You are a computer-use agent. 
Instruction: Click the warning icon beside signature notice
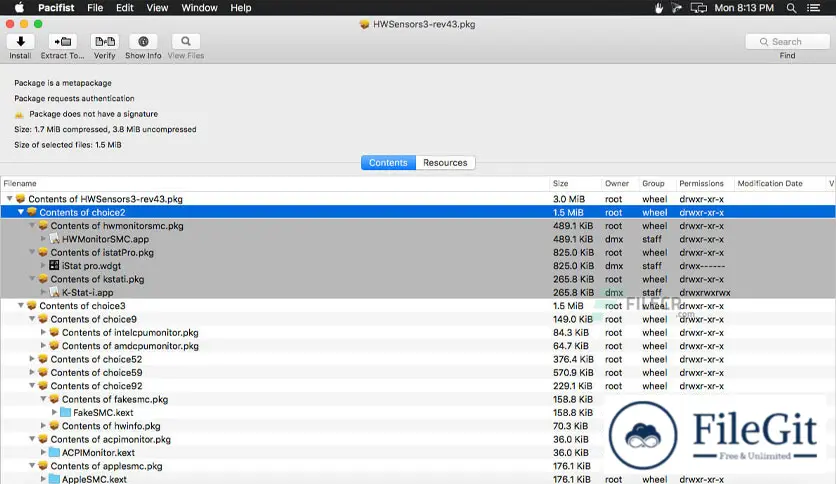tap(20, 114)
